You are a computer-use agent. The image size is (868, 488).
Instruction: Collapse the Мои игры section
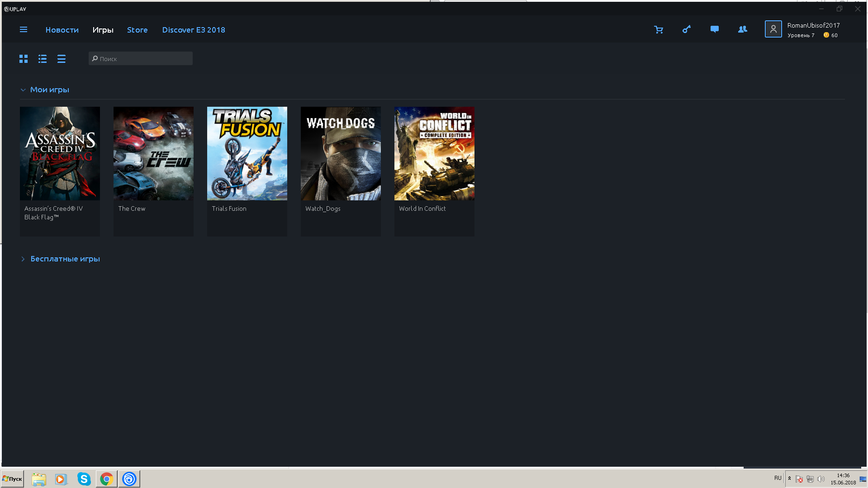tap(23, 90)
